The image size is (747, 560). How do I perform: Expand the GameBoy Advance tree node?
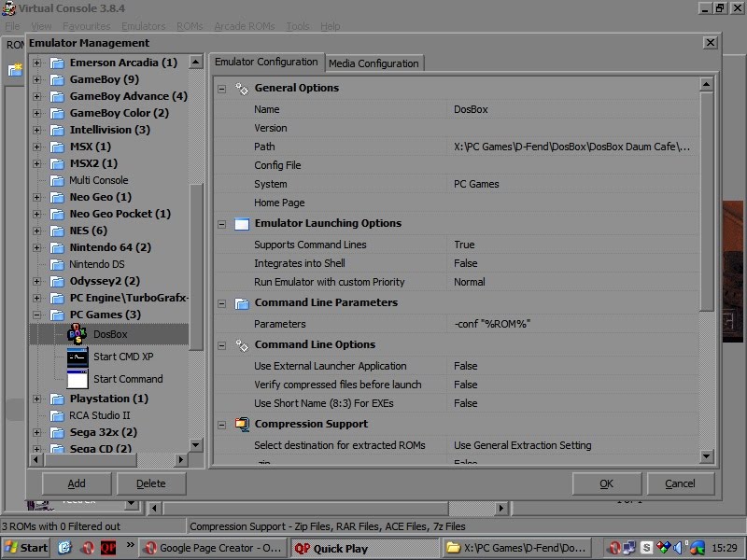37,96
